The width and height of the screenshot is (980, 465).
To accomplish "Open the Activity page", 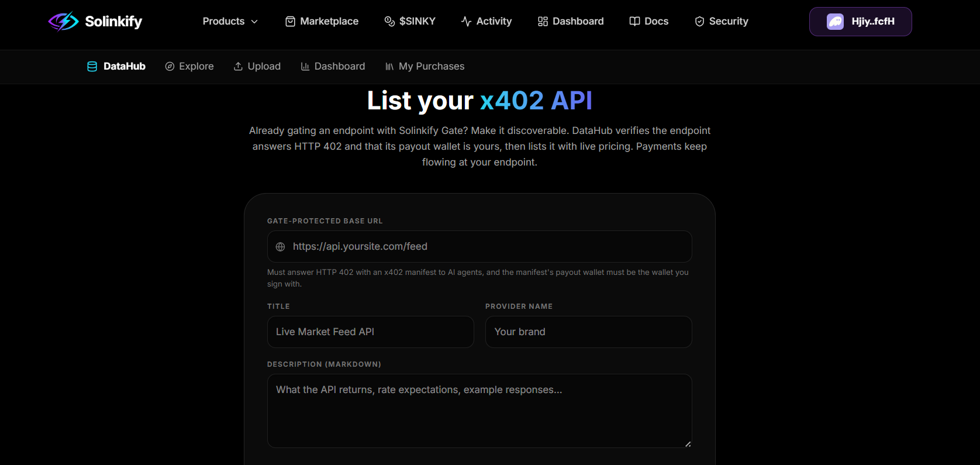I will [486, 21].
